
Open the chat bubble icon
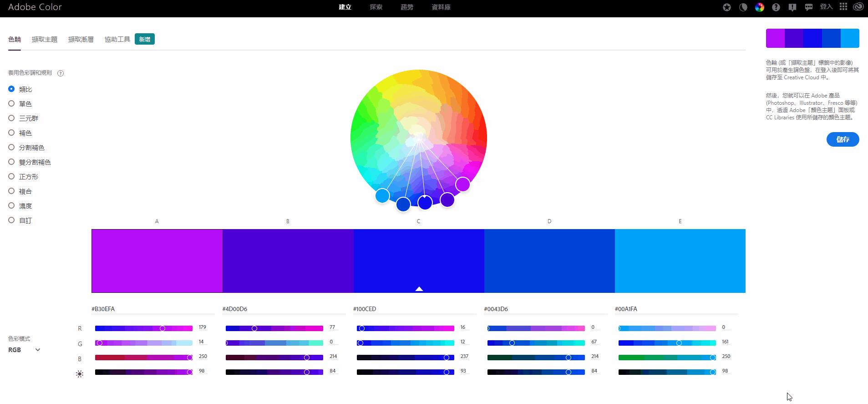click(x=809, y=7)
